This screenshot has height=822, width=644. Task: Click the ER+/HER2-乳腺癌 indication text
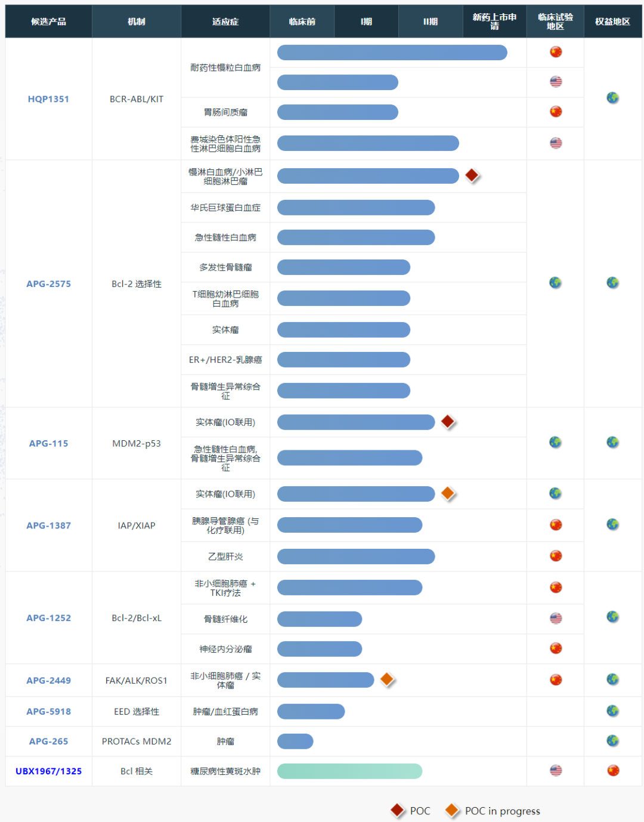(225, 360)
